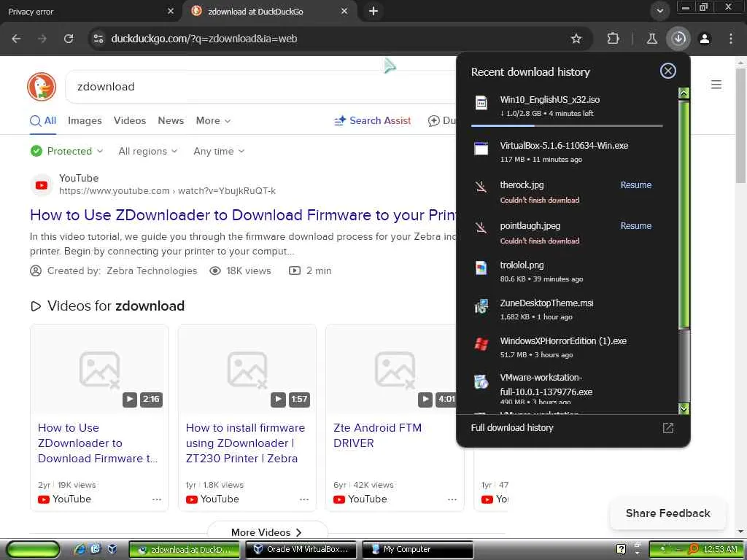
Task: Click the downloads list green scrollbar thumb
Action: (x=684, y=214)
